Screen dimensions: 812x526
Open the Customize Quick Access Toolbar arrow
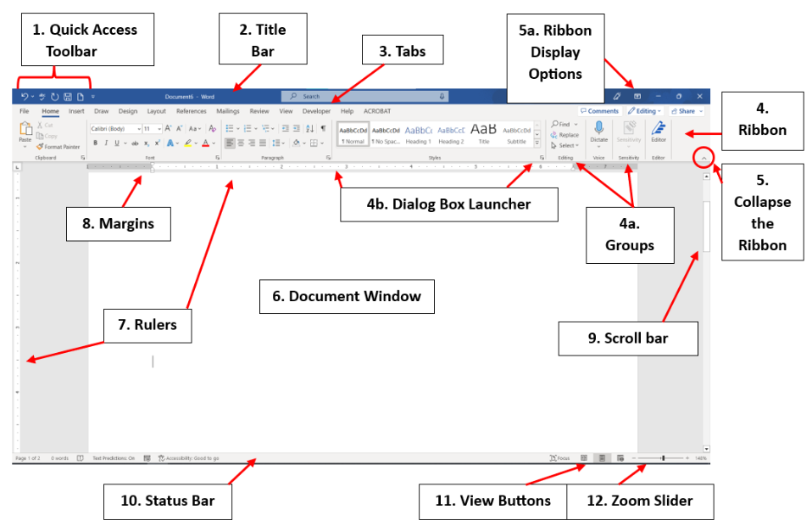click(x=93, y=97)
